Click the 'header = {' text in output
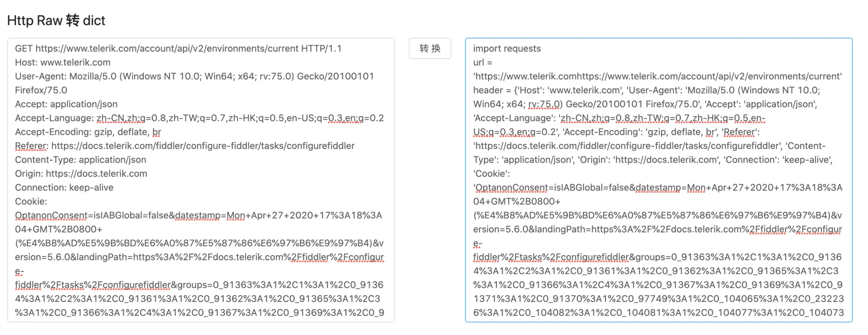This screenshot has width=868, height=335. (x=496, y=90)
